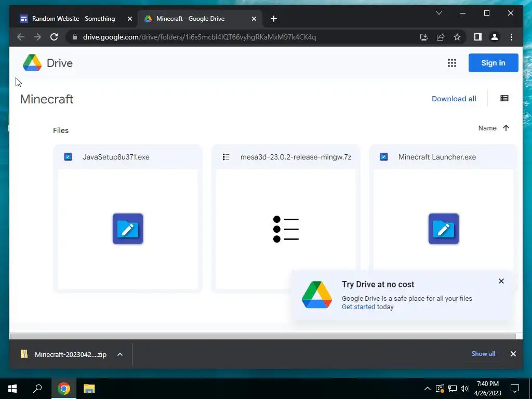The image size is (532, 399).
Task: Click the Minecraft Launcher.exe small file-type icon
Action: (x=384, y=157)
